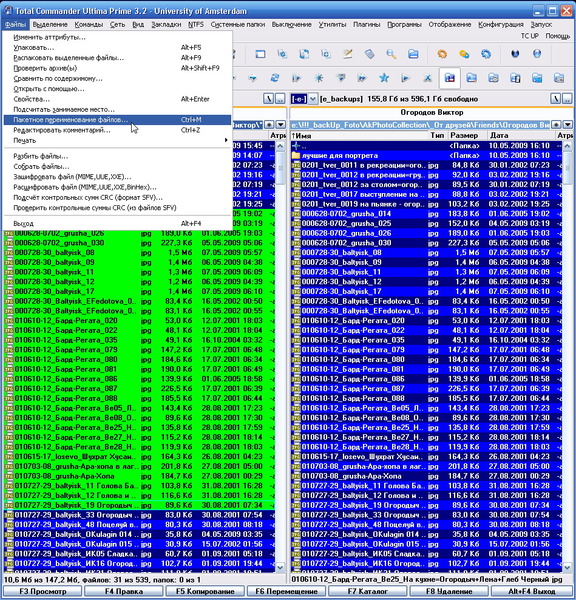This screenshot has width=576, height=600.
Task: Sort right panel by Размер column header
Action: click(467, 135)
